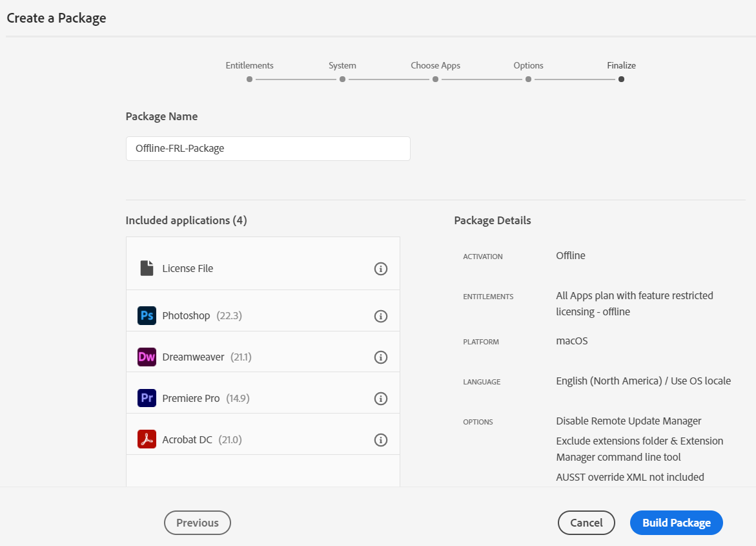
Task: Click the License File document icon
Action: click(x=147, y=268)
